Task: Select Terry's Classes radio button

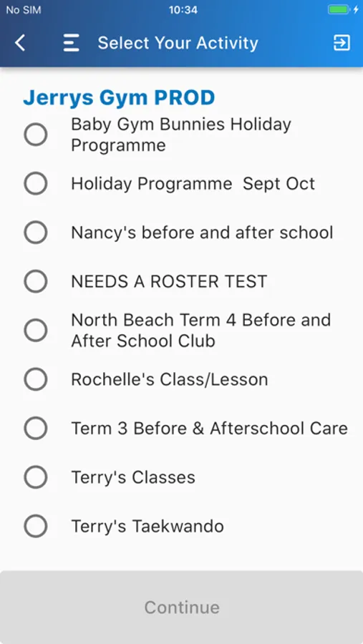Action: pos(35,477)
